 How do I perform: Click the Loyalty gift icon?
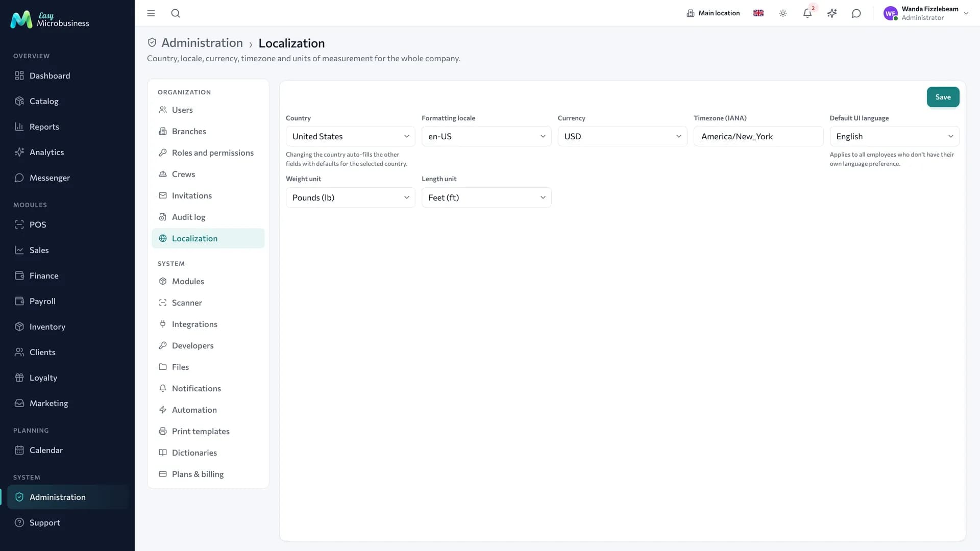pyautogui.click(x=19, y=378)
